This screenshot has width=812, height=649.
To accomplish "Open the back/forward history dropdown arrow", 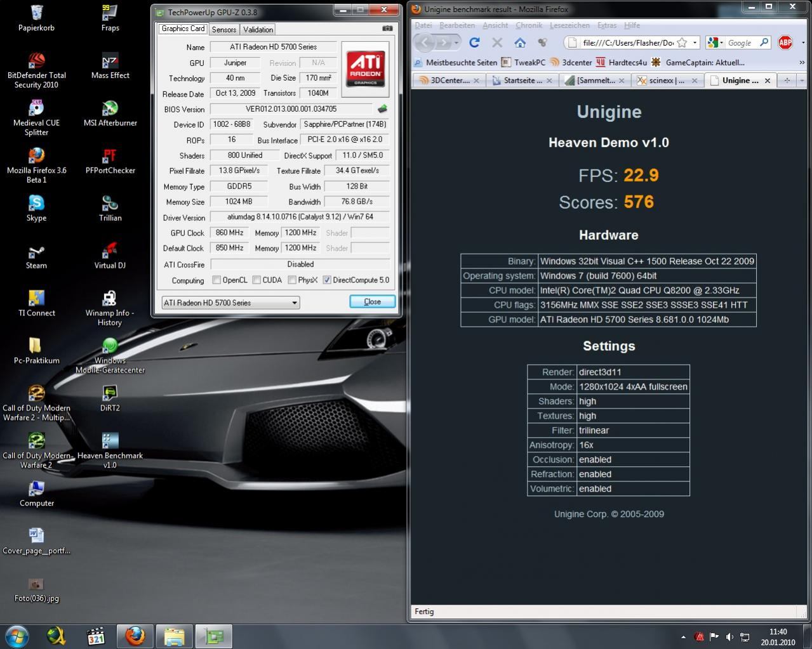I will pyautogui.click(x=456, y=43).
